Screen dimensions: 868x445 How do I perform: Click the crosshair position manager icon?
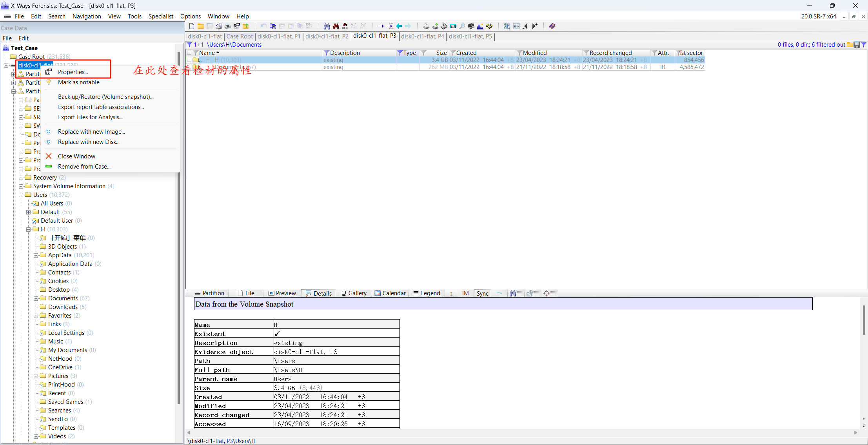click(550, 293)
